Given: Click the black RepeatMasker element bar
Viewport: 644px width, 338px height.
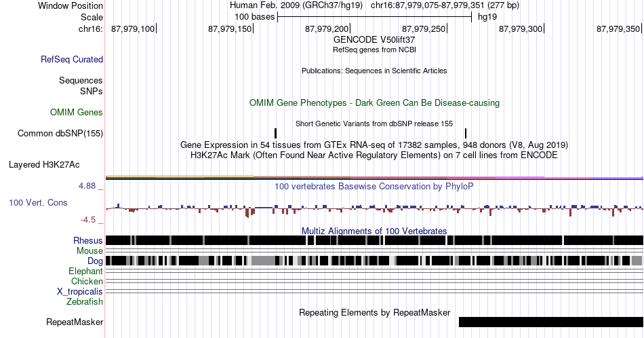Looking at the screenshot, I should (550, 322).
